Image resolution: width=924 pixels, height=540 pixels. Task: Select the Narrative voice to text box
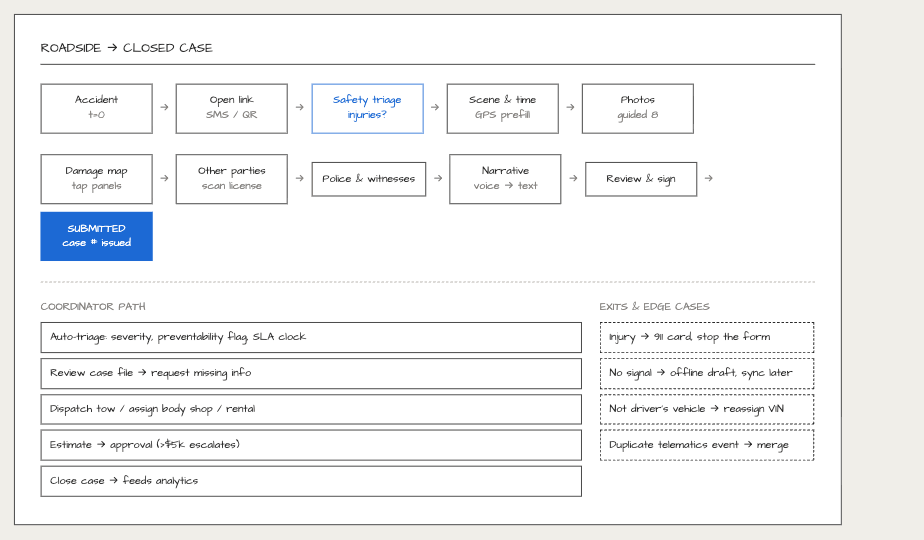505,179
